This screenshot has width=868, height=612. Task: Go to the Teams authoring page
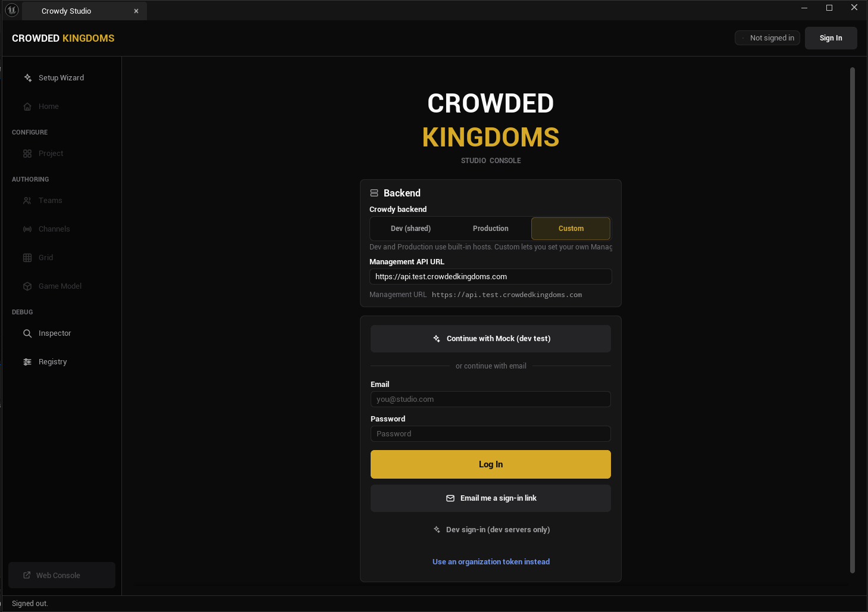point(62,201)
